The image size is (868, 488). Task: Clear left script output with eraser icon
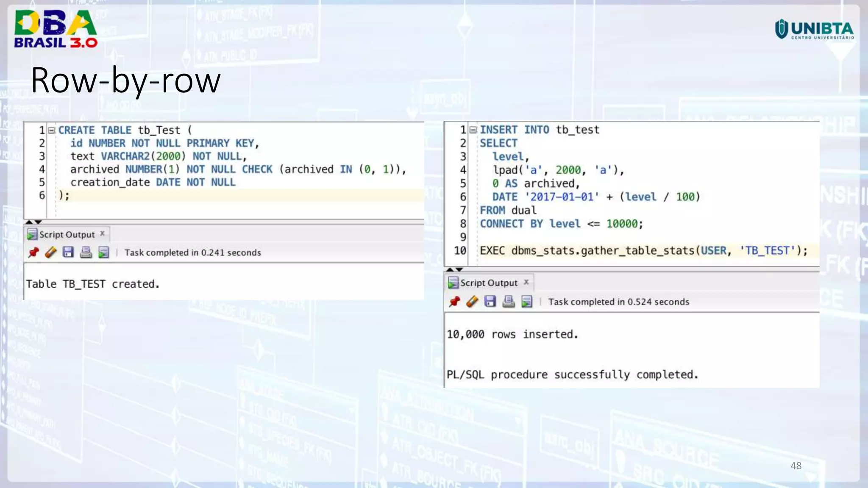(51, 252)
